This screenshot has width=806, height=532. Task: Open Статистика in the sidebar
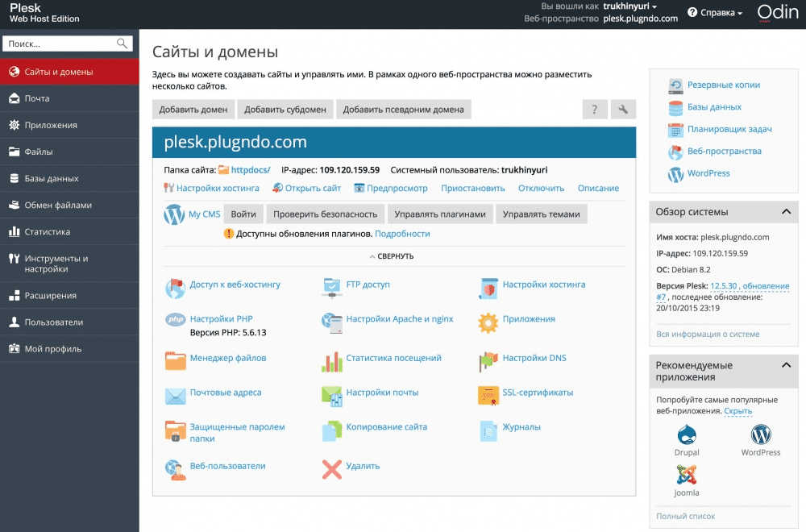(69, 232)
